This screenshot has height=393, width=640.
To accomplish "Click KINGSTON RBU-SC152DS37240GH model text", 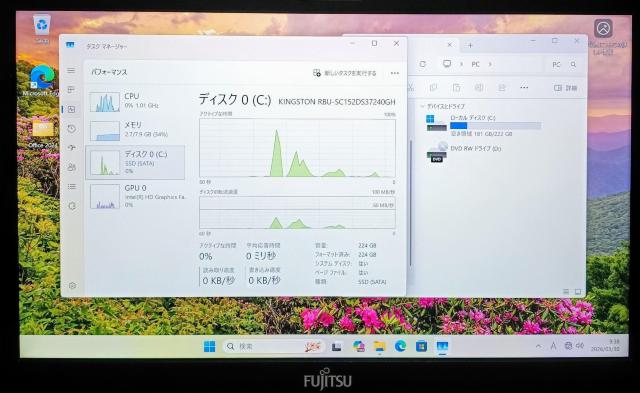I will (337, 102).
